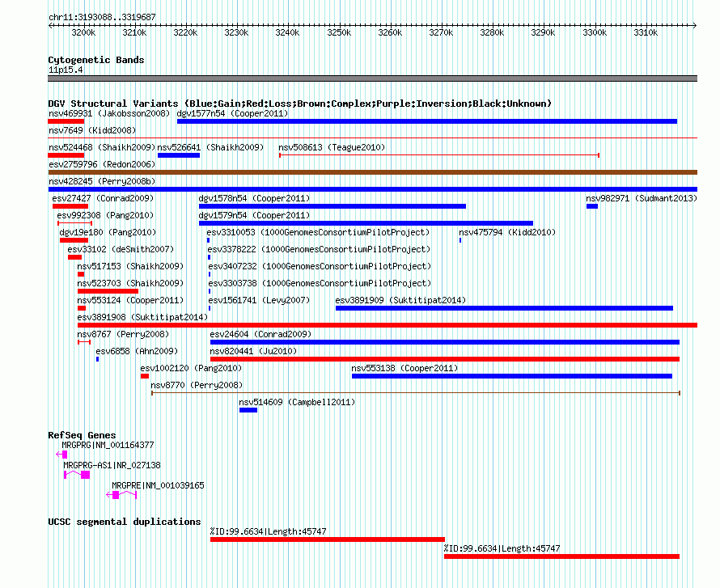This screenshot has height=588, width=720.
Task: Click esv3303738 (1000GenomesConsortiumPilotProject) label
Action: click(x=320, y=283)
